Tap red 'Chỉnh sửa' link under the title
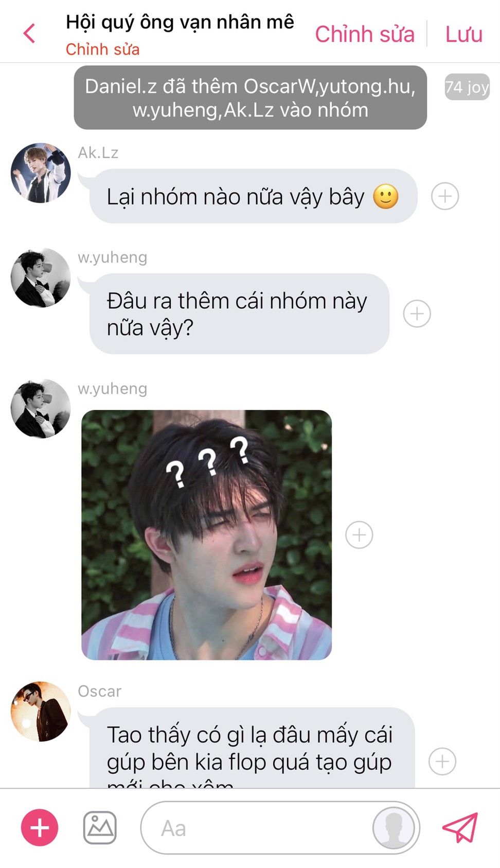 tap(102, 49)
